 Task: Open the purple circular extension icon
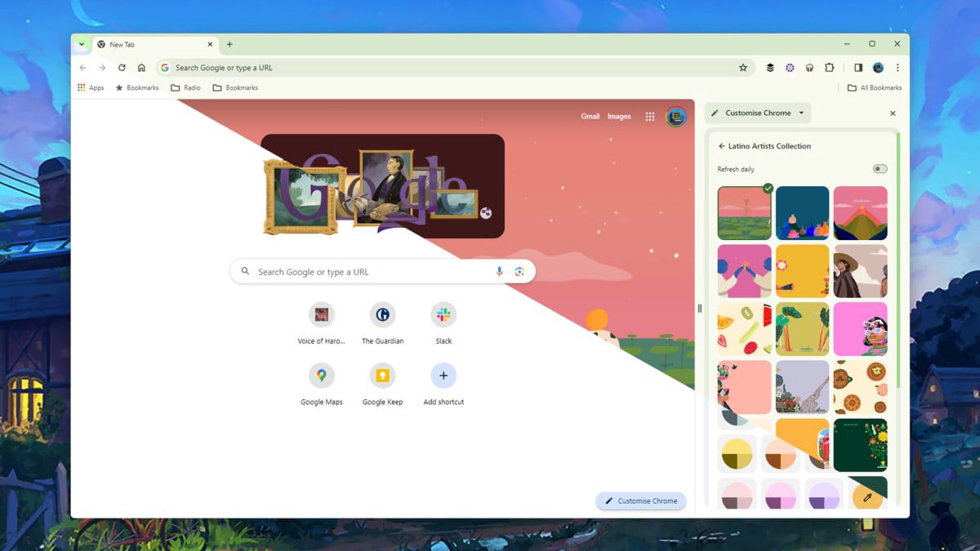pos(790,68)
